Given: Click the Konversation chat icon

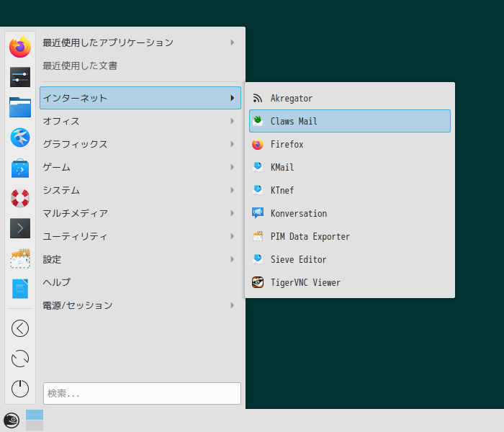Looking at the screenshot, I should [258, 213].
